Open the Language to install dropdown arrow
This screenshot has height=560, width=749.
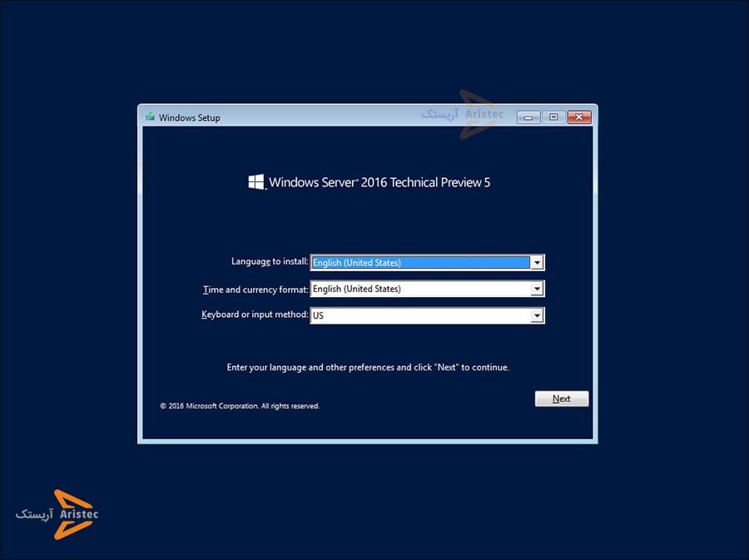536,262
